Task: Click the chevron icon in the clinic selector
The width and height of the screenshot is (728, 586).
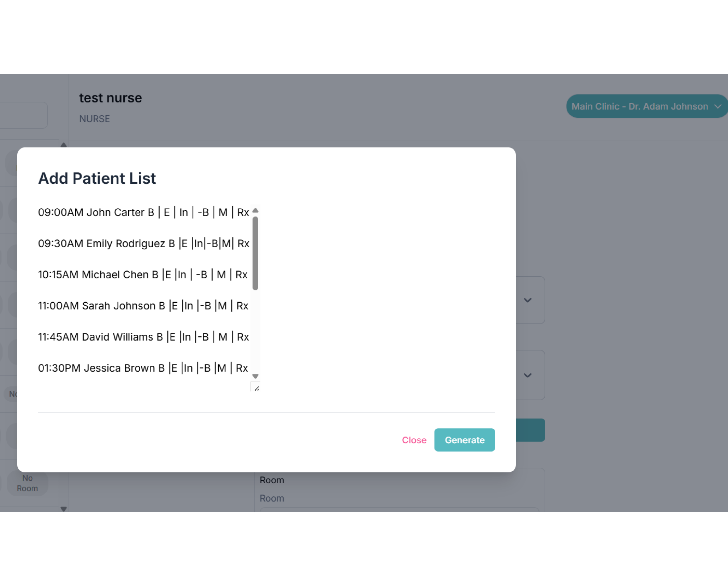Action: pyautogui.click(x=718, y=106)
